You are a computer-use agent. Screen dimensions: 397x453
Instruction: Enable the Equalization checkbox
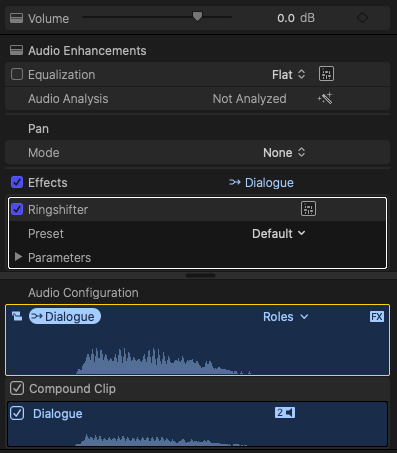click(x=17, y=74)
